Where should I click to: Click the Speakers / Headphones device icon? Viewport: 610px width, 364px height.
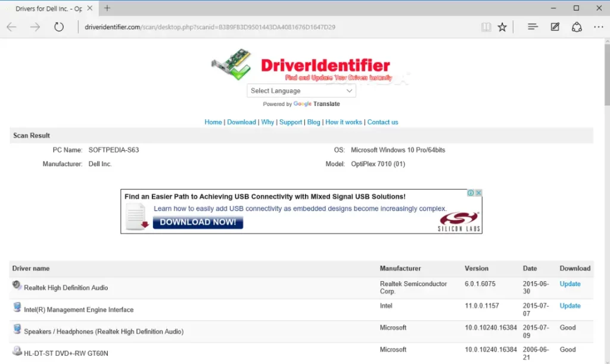point(17,329)
